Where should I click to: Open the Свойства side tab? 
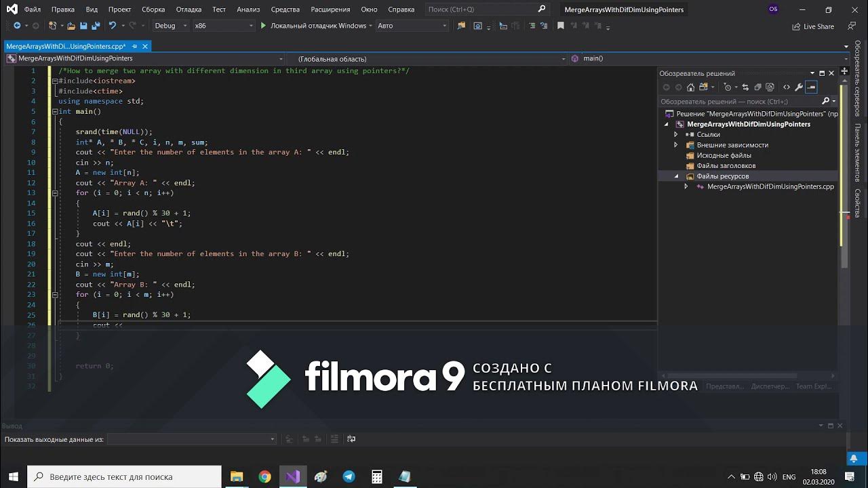[857, 203]
